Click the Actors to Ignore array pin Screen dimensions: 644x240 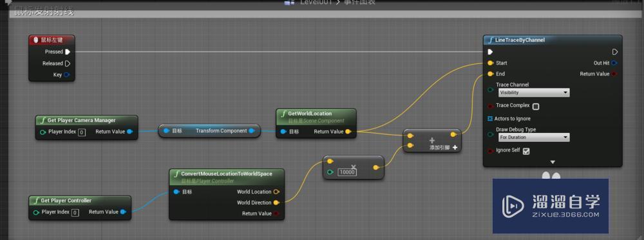490,119
